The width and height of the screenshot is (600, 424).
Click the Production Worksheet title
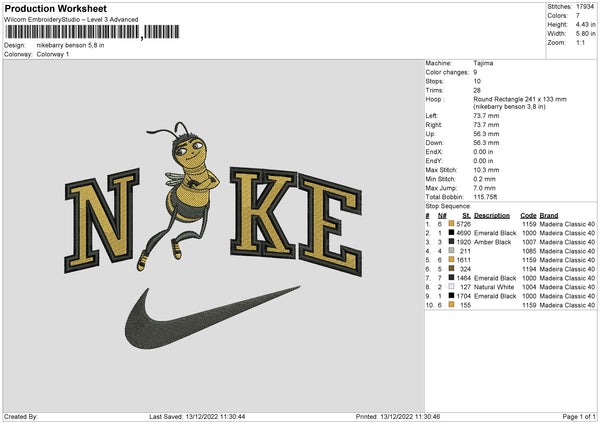55,8
